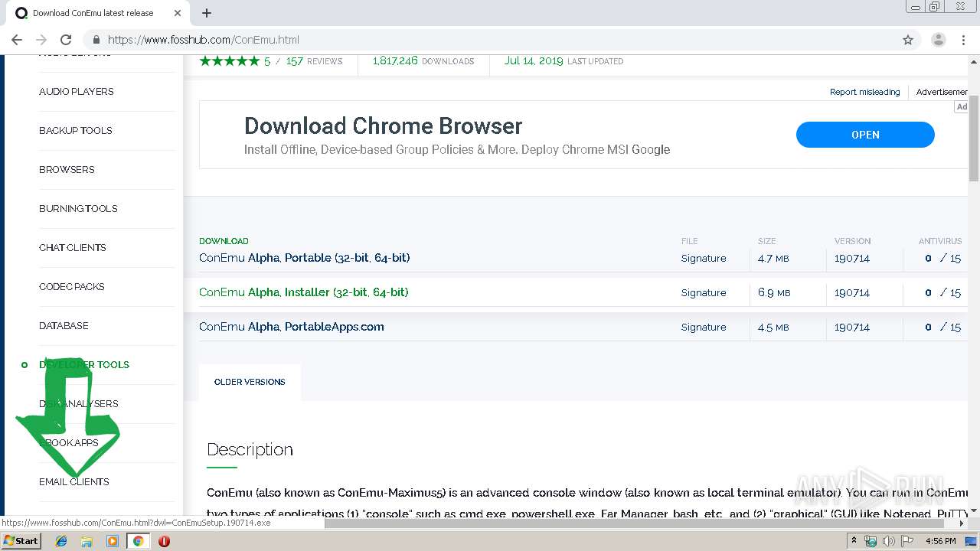Close the Download ConEmu tab

pyautogui.click(x=177, y=13)
